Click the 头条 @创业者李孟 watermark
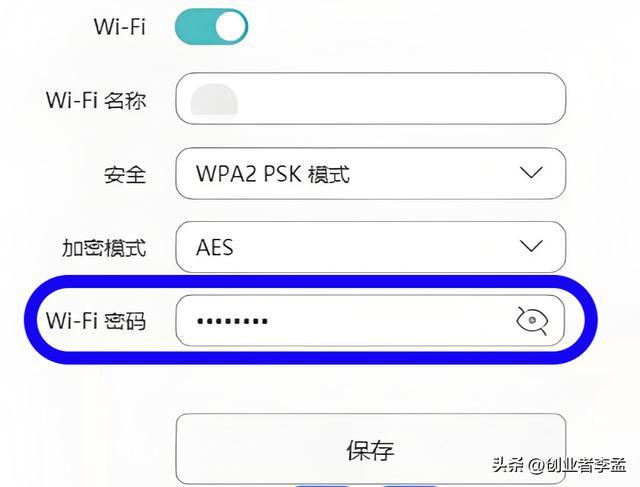The height and width of the screenshot is (487, 640). pyautogui.click(x=559, y=465)
